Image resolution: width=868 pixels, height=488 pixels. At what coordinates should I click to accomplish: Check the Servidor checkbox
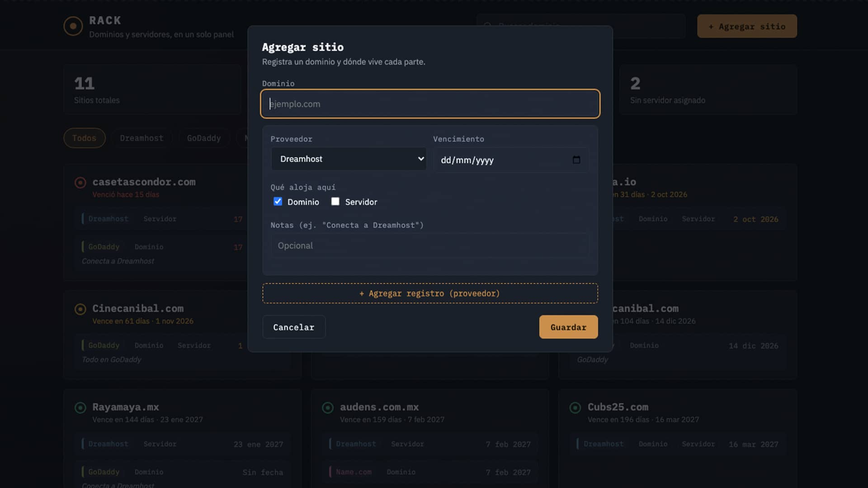(335, 202)
